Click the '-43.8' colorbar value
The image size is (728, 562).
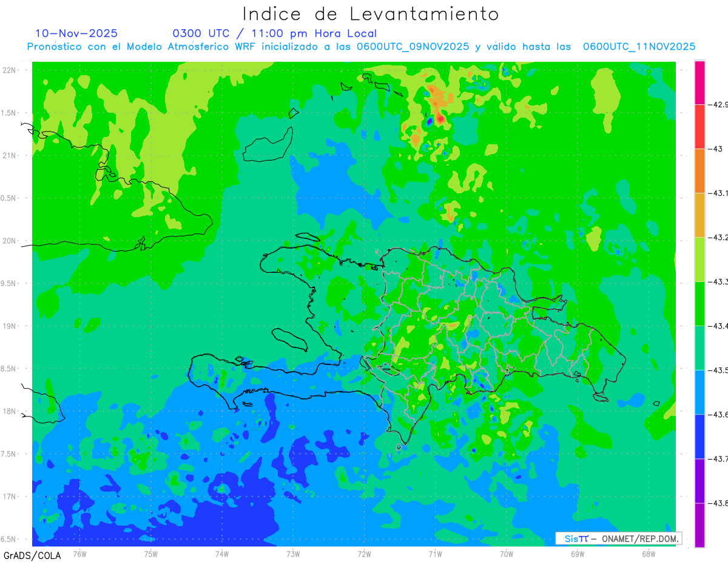(x=718, y=503)
